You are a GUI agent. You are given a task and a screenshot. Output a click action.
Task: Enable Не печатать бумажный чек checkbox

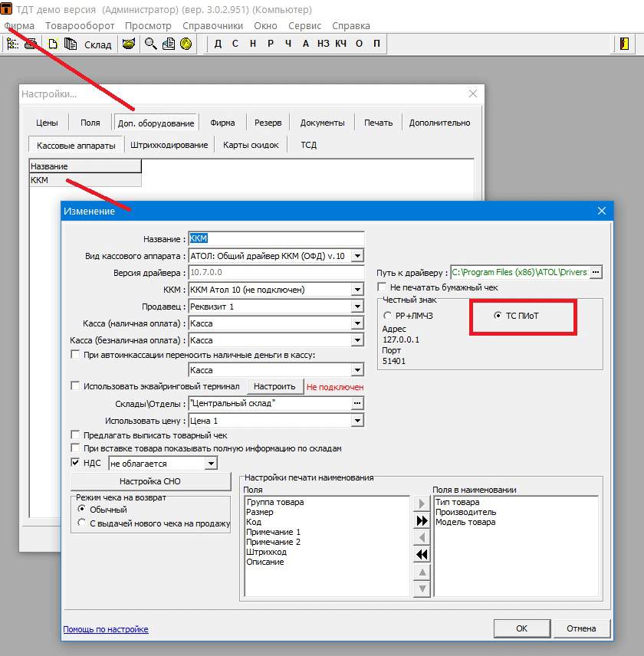382,287
